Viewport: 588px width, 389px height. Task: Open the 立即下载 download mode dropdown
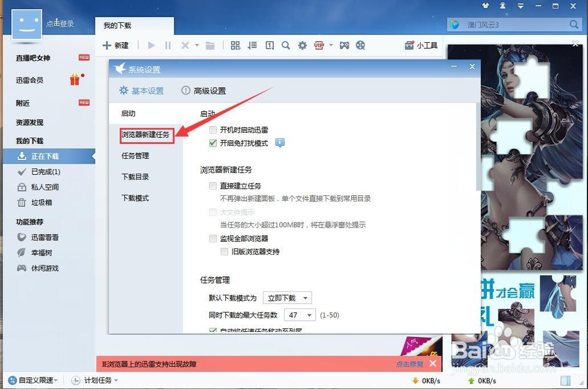point(288,298)
